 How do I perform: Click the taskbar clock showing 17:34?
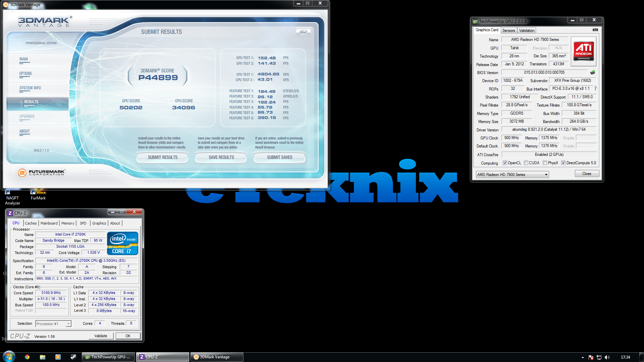[x=625, y=357]
